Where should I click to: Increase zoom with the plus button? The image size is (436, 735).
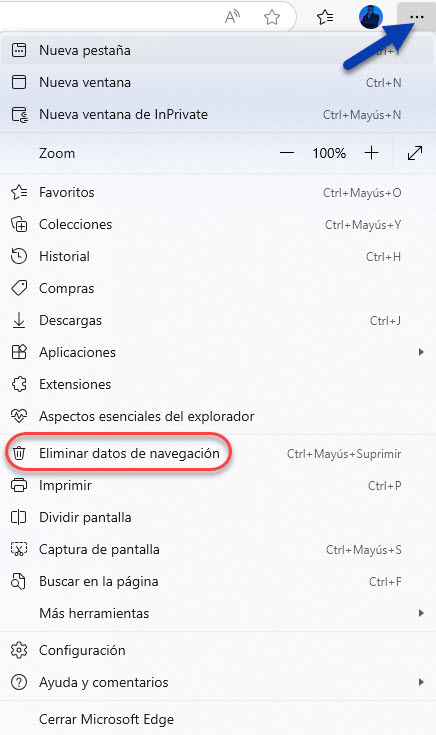coord(371,153)
